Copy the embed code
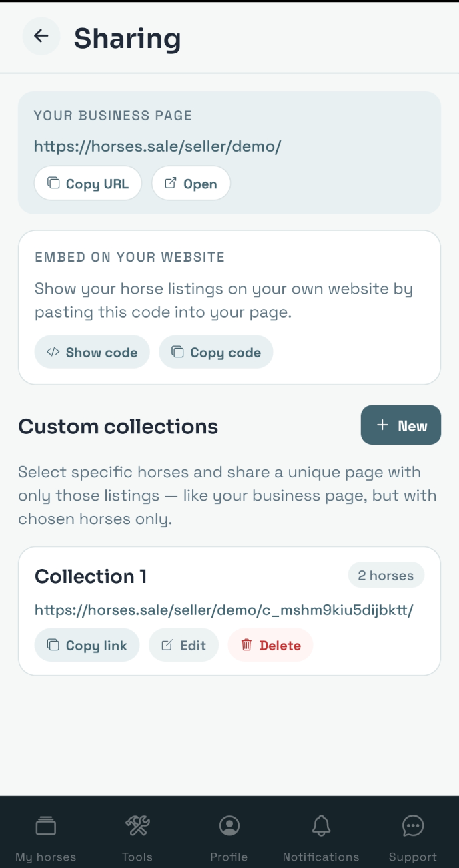The height and width of the screenshot is (868, 459). pos(216,352)
